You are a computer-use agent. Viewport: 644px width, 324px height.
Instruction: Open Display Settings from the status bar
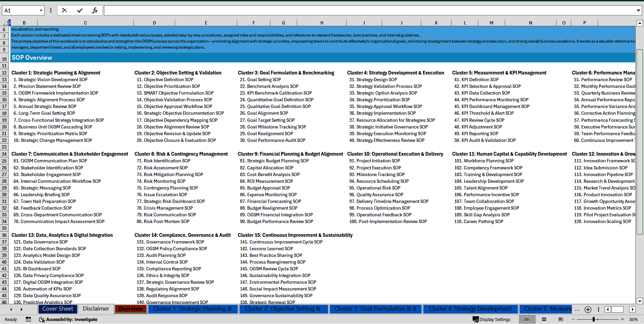[x=492, y=319]
